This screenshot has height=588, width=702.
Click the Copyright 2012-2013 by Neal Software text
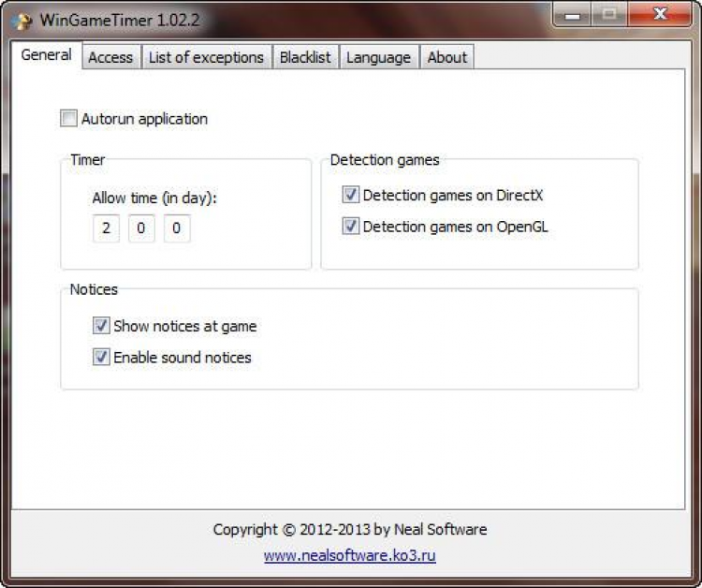coord(350,529)
